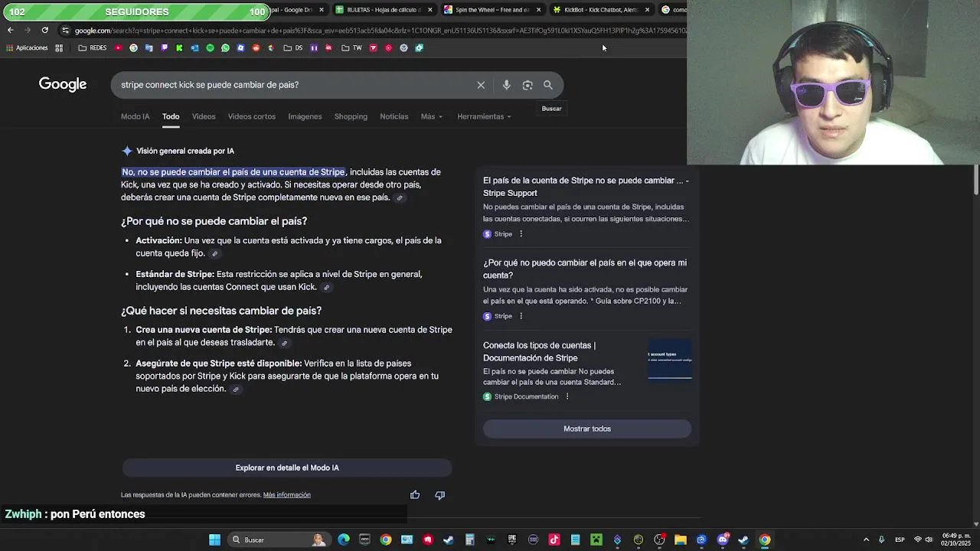The height and width of the screenshot is (551, 980).
Task: Reload the page with the refresh icon
Action: [44, 30]
